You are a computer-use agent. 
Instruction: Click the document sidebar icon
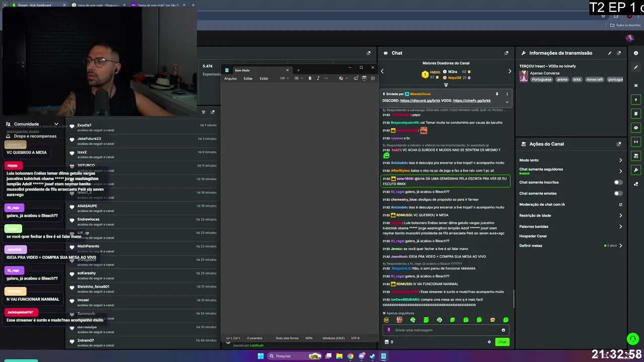636,114
